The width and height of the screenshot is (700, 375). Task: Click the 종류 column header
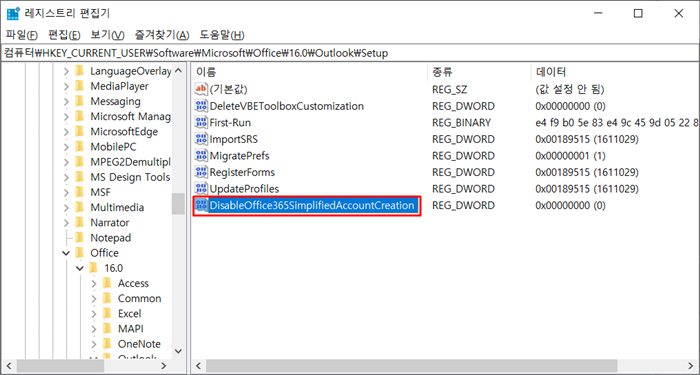479,71
